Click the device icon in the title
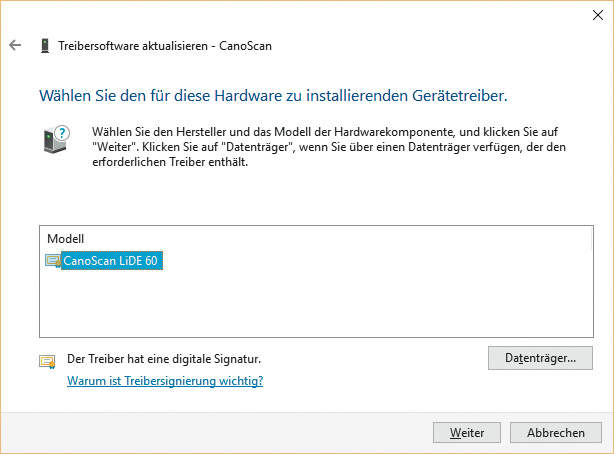 coord(45,46)
